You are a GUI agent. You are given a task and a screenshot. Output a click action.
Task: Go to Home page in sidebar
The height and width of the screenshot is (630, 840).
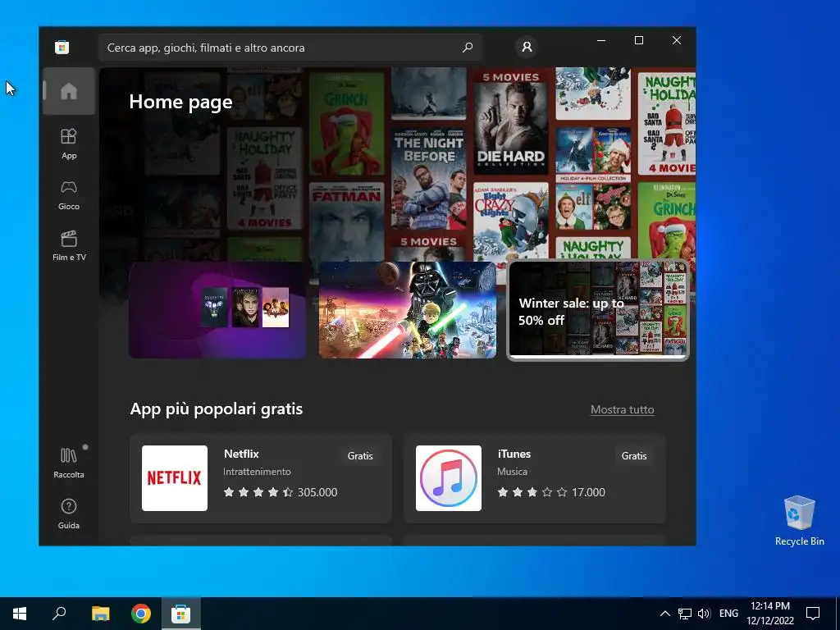[x=69, y=91]
